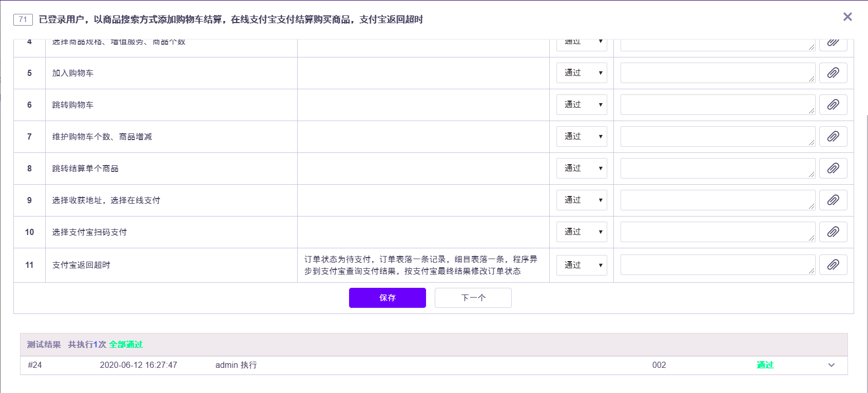Screen dimensions: 868x393
Task: Click the 全部通过 status label
Action: (126, 345)
